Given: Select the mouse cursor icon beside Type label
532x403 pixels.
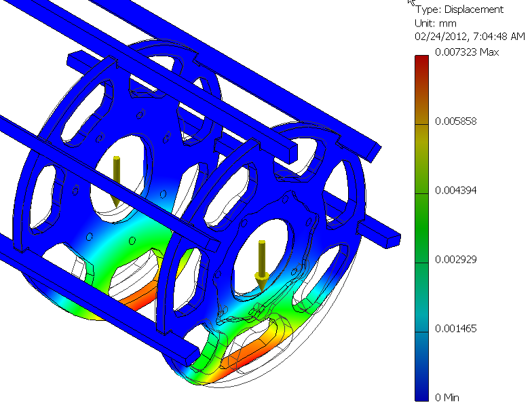Looking at the screenshot, I should point(411,3).
